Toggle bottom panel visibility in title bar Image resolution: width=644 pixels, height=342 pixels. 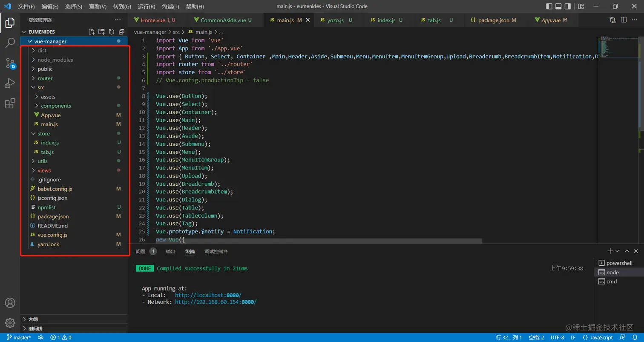click(x=558, y=6)
